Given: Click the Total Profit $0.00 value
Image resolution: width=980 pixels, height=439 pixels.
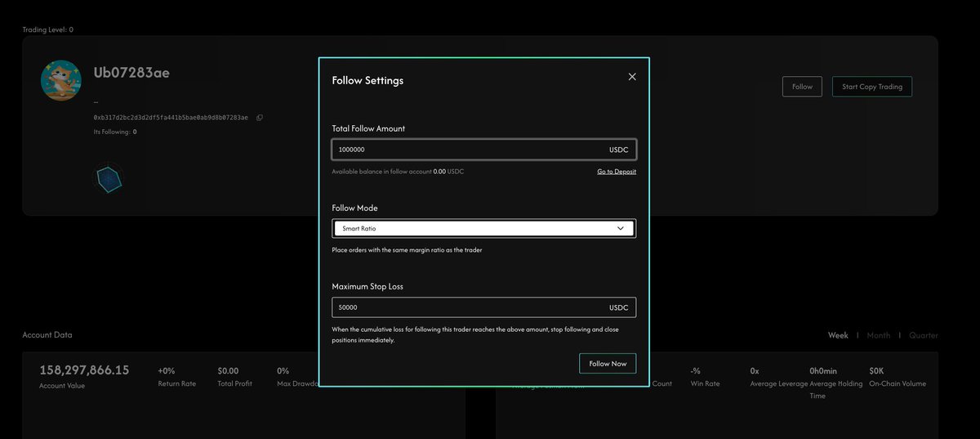Looking at the screenshot, I should 229,370.
